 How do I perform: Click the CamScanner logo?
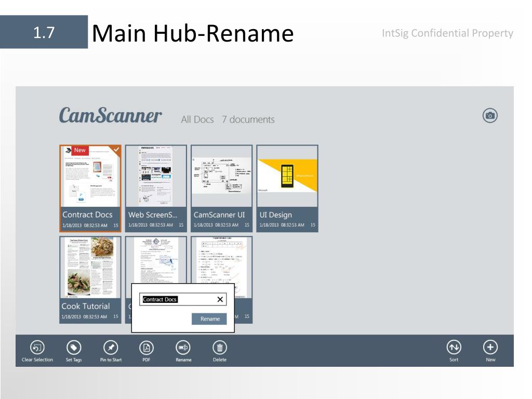[x=110, y=115]
